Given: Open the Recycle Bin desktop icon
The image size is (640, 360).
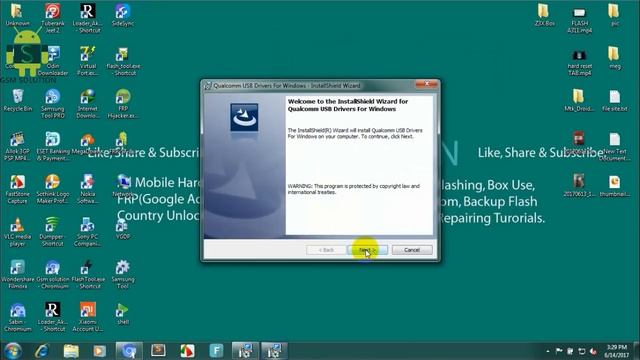Looking at the screenshot, I should pyautogui.click(x=18, y=101).
